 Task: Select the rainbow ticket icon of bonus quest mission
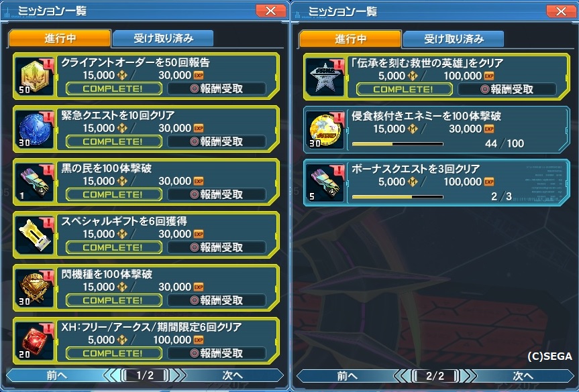(325, 184)
